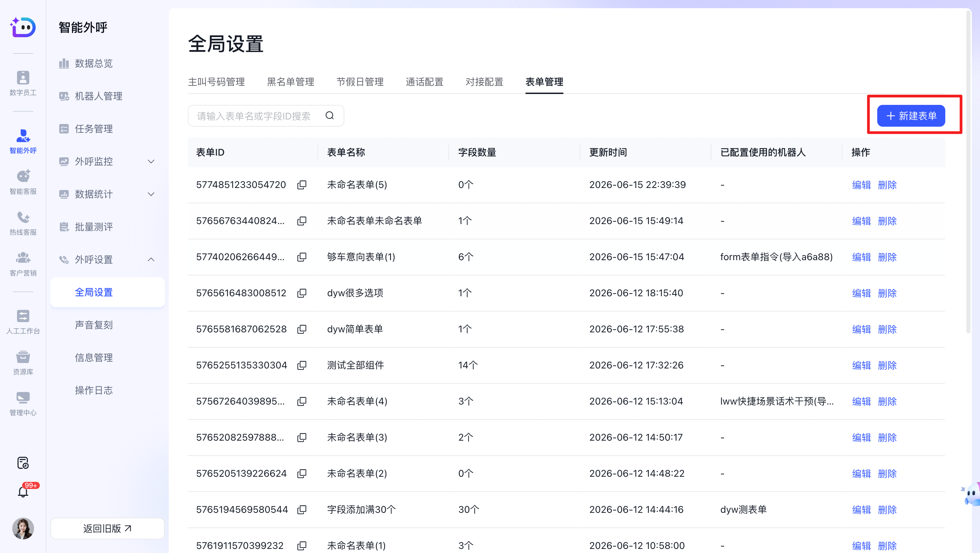Click robot name form表单指令(导入a6a88)
This screenshot has width=980, height=553.
click(776, 257)
